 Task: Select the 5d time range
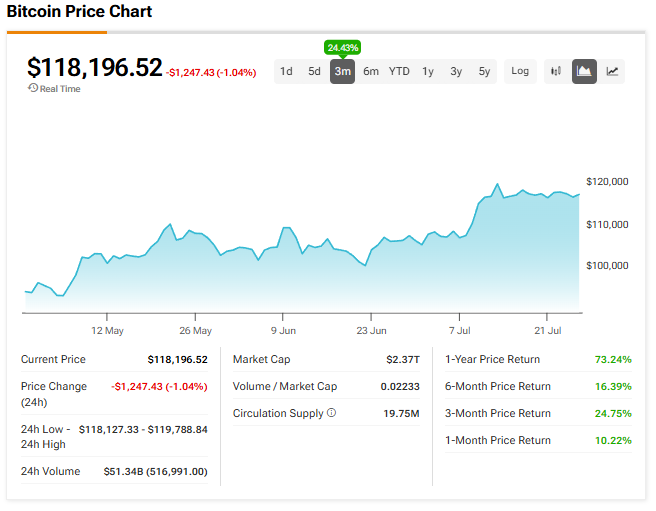[314, 71]
